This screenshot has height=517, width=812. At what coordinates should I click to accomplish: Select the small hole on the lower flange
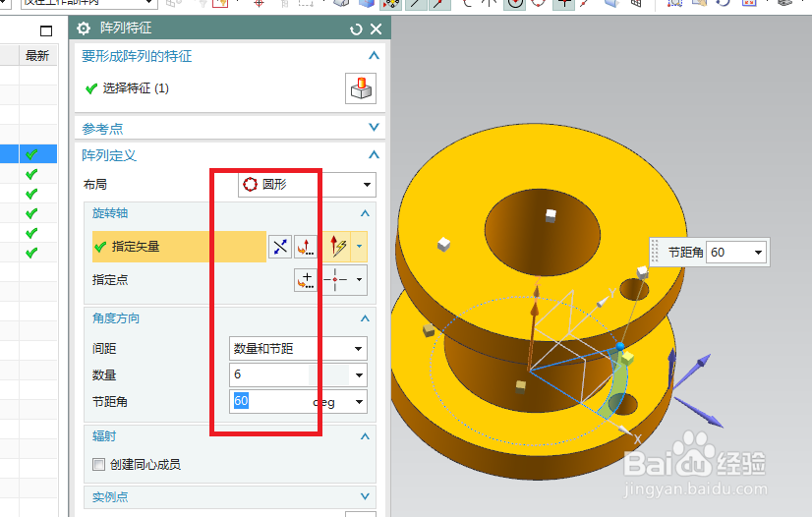coord(623,404)
